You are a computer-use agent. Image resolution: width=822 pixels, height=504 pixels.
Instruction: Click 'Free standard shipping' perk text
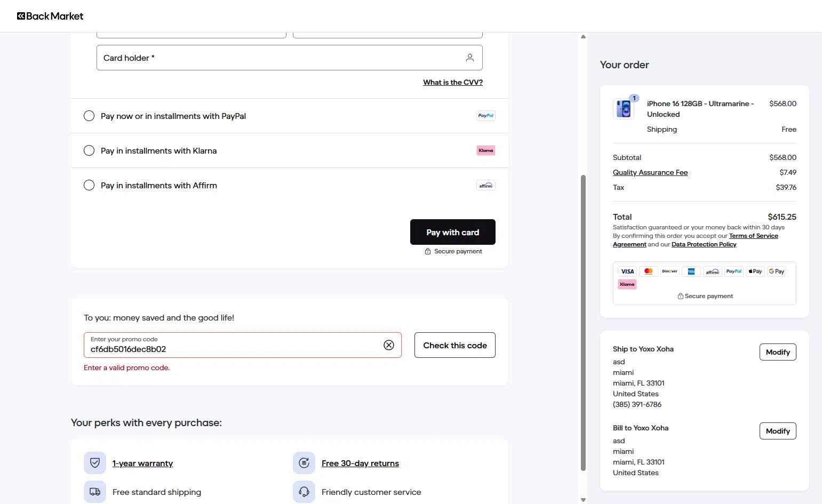tap(157, 492)
